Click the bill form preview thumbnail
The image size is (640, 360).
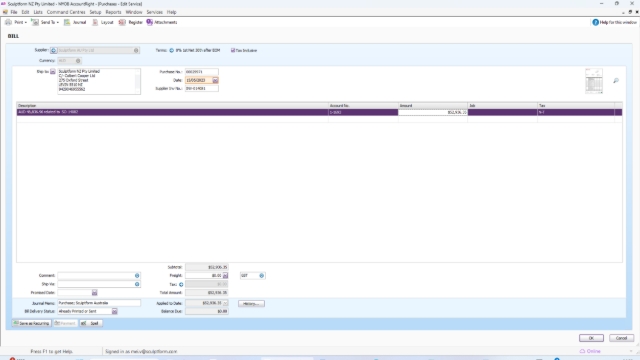[594, 81]
